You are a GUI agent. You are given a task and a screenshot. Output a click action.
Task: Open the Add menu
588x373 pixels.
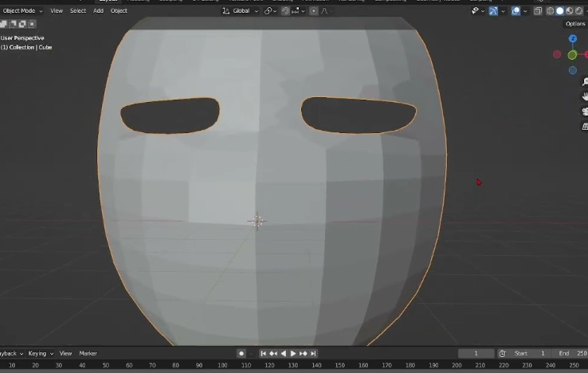(x=98, y=10)
